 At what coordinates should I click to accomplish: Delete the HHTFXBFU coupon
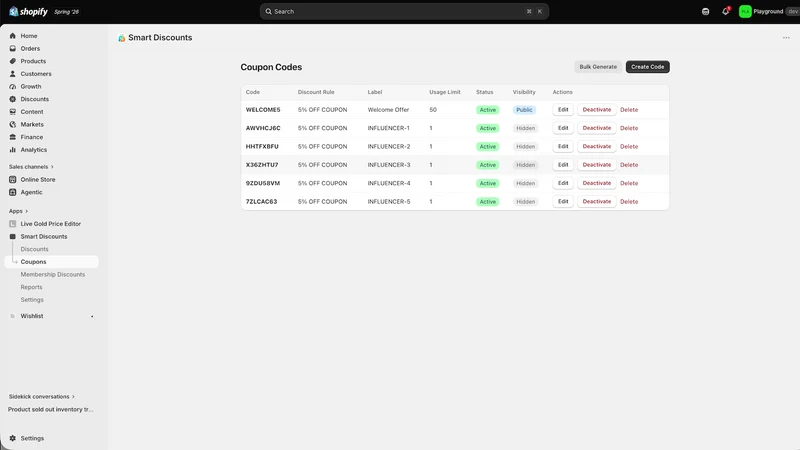coord(629,146)
